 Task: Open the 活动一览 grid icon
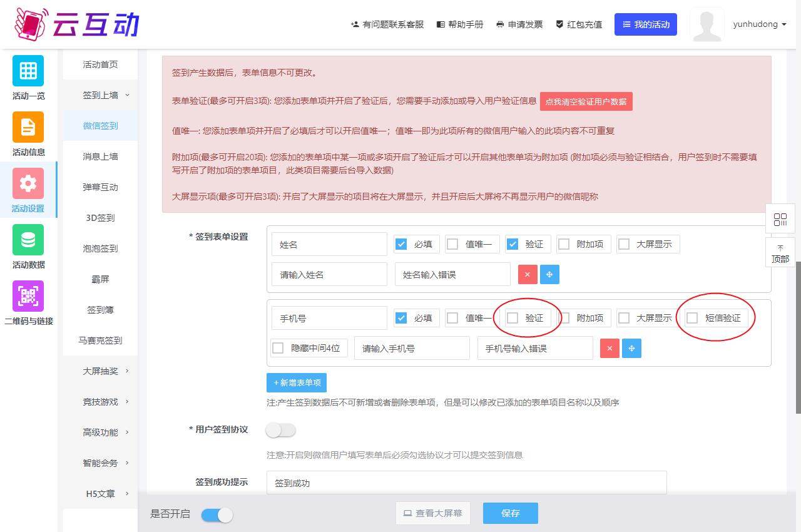coord(28,71)
